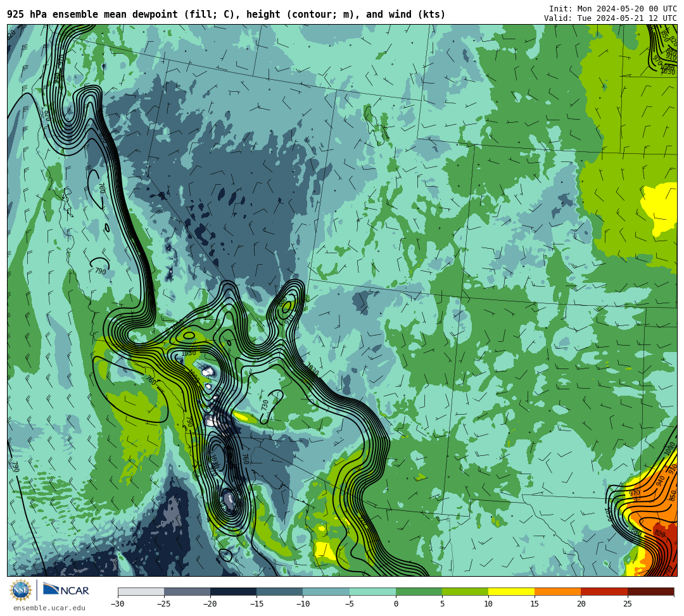Screen dimensions: 684x616
Task: Click the '15' colorbar tick label
Action: tap(535, 604)
